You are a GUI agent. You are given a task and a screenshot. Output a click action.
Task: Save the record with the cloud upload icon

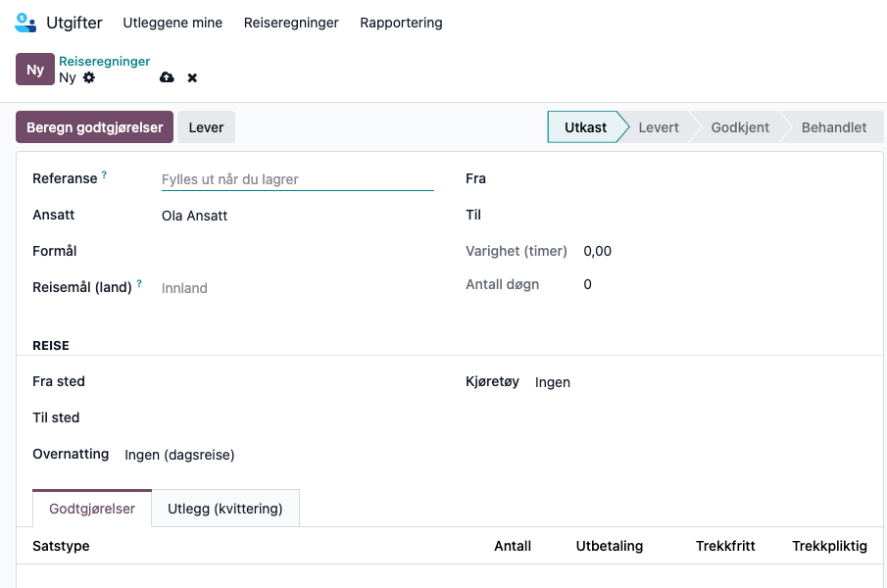(167, 77)
